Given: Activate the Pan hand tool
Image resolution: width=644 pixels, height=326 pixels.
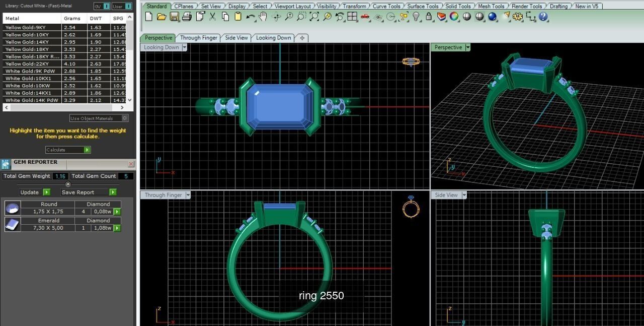Looking at the screenshot, I should [x=263, y=16].
